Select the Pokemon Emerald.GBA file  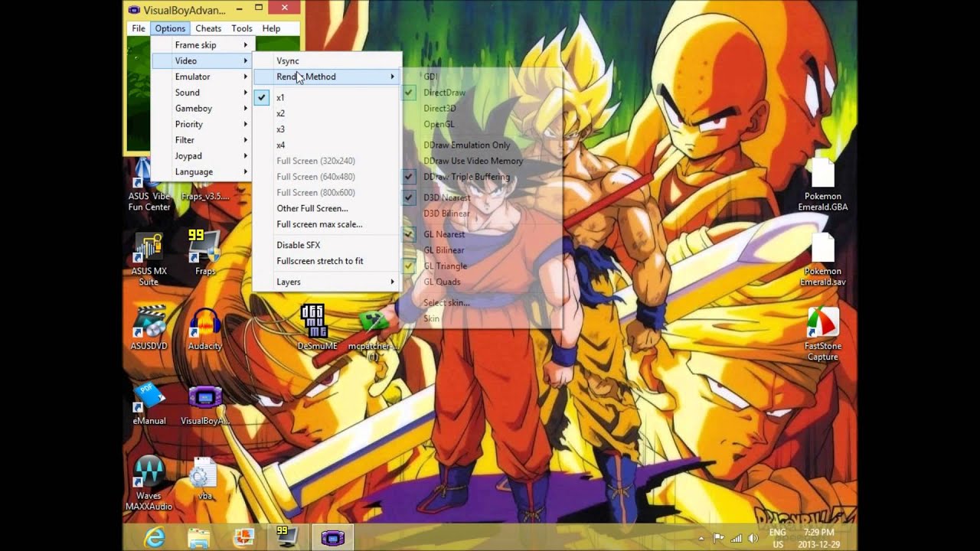pos(822,184)
